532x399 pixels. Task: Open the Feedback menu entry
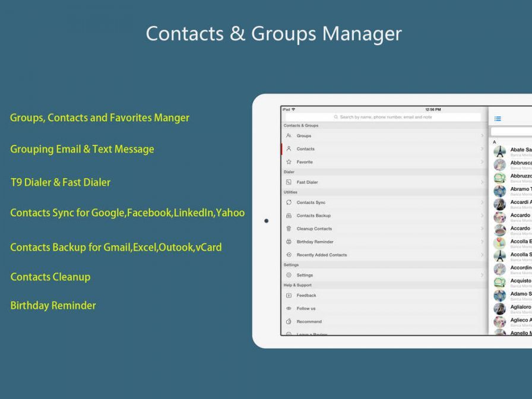pos(306,296)
